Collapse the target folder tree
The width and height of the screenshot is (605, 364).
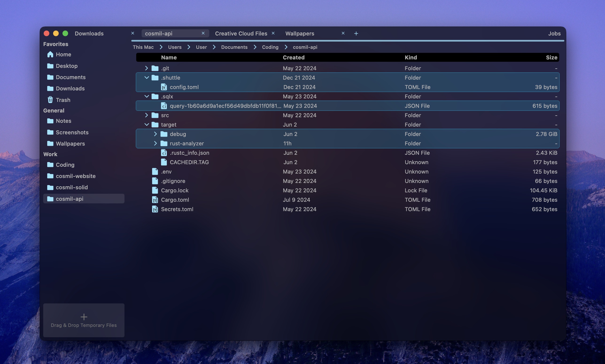(x=146, y=125)
